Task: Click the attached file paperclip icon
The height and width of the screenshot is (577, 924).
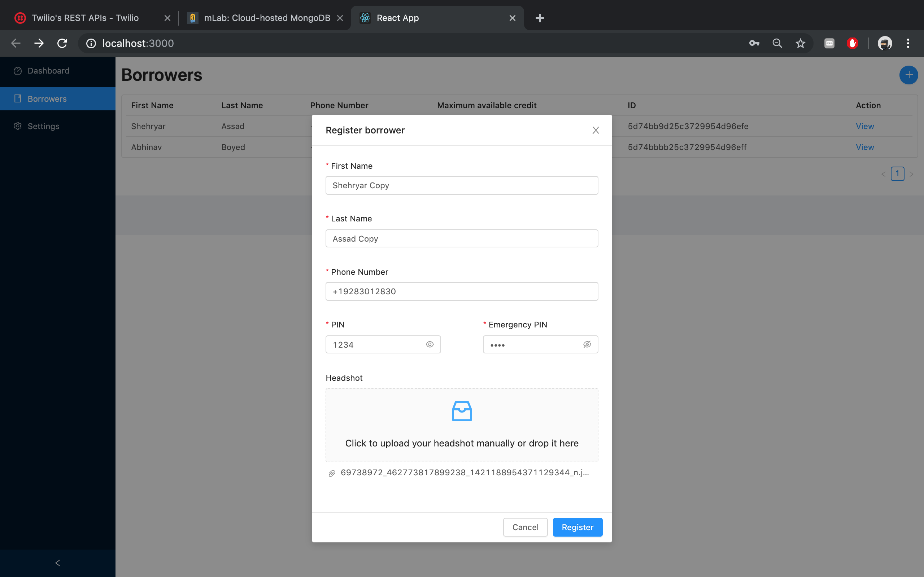Action: coord(332,473)
